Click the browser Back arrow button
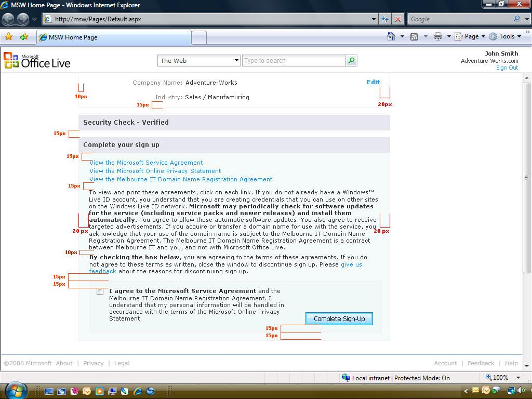Image resolution: width=532 pixels, height=399 pixels. click(x=8, y=19)
